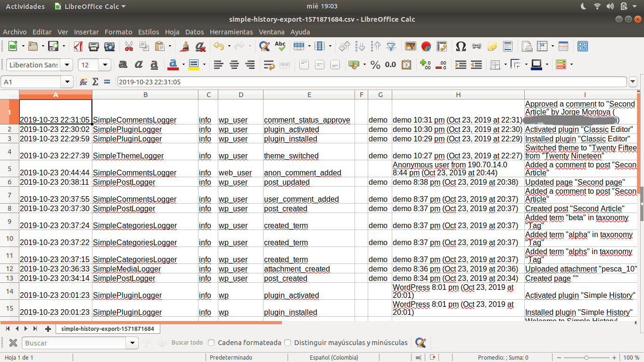Open the font size dropdown

105,65
